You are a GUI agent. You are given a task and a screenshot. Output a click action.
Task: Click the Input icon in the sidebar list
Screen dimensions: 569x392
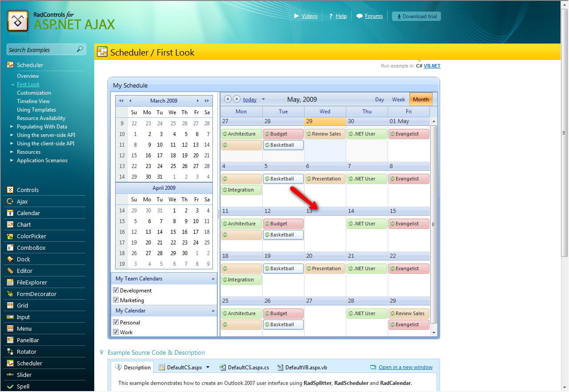coord(10,317)
